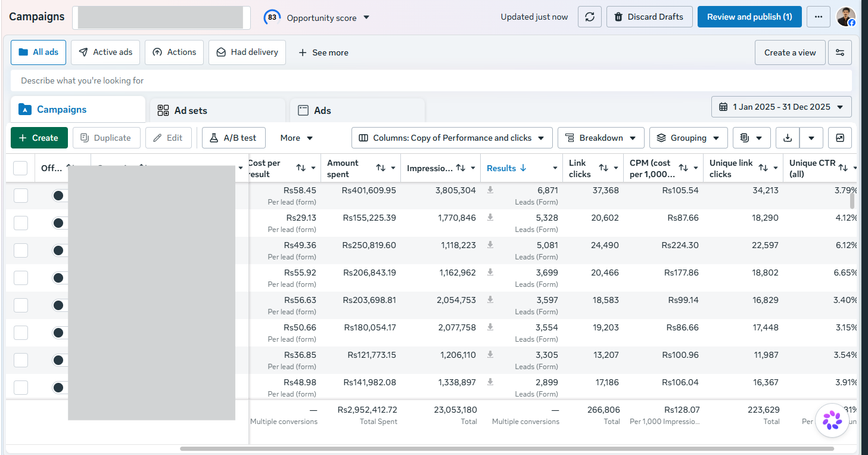Click the purple AI assistant icon

[x=832, y=420]
